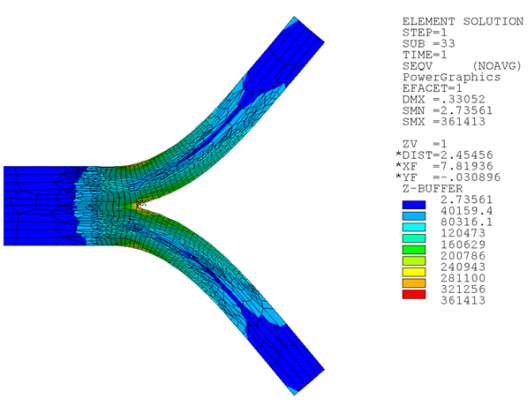Click the legend value 40159.4
The image size is (529, 406).
click(x=467, y=211)
